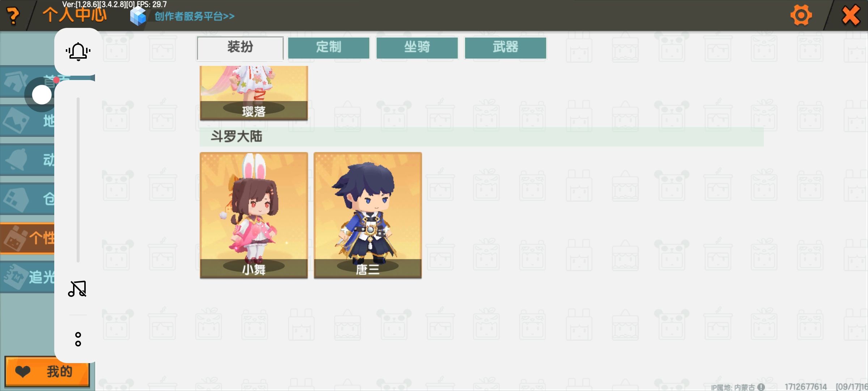Open the two-dot more options icon
This screenshot has width=868, height=391.
pyautogui.click(x=78, y=339)
